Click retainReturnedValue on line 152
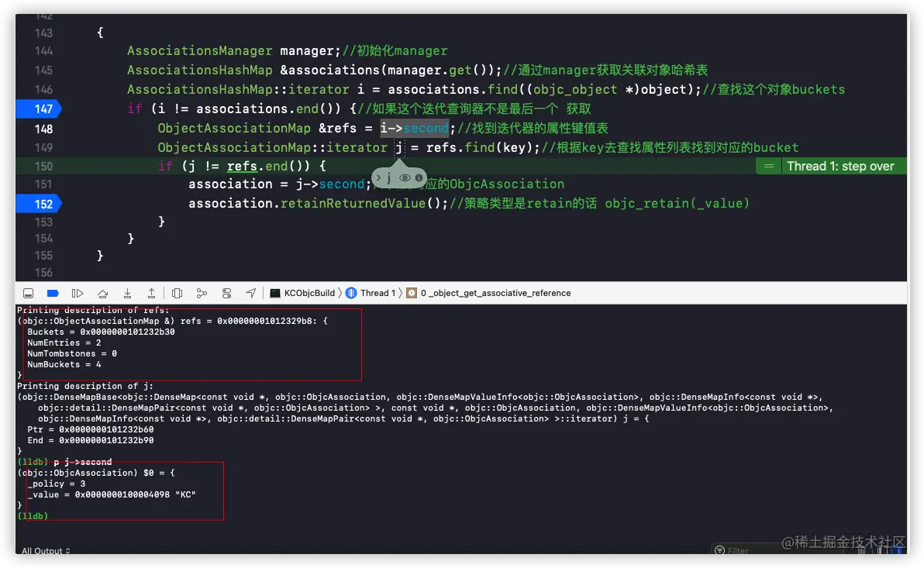 coord(353,203)
